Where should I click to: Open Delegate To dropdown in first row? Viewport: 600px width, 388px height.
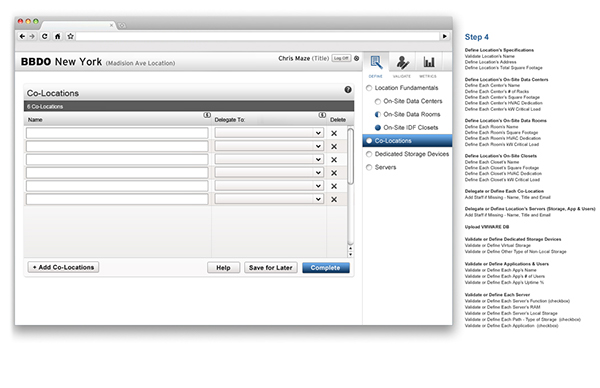tap(269, 133)
